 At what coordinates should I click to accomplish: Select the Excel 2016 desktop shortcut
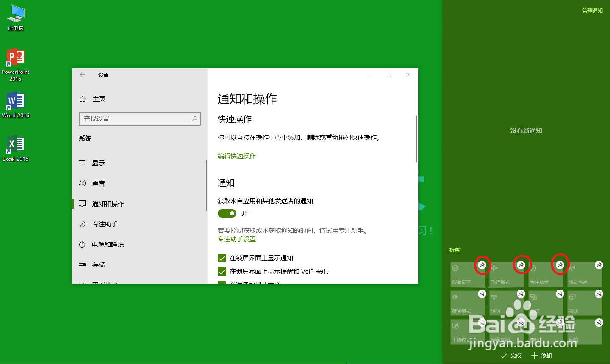16,149
